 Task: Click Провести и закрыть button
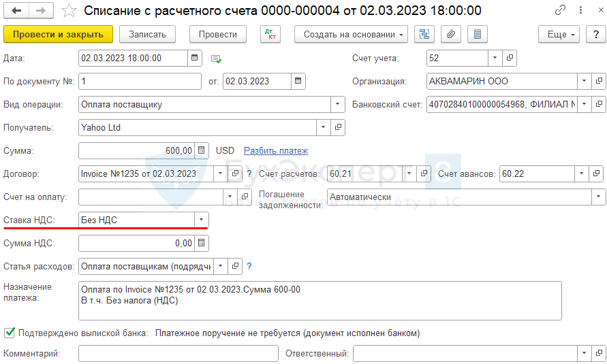pyautogui.click(x=58, y=35)
